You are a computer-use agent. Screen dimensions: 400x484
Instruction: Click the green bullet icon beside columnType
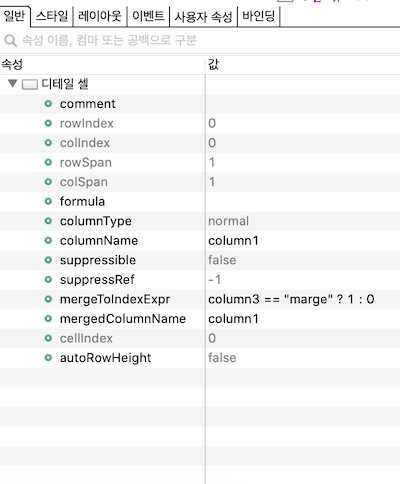pyautogui.click(x=48, y=221)
